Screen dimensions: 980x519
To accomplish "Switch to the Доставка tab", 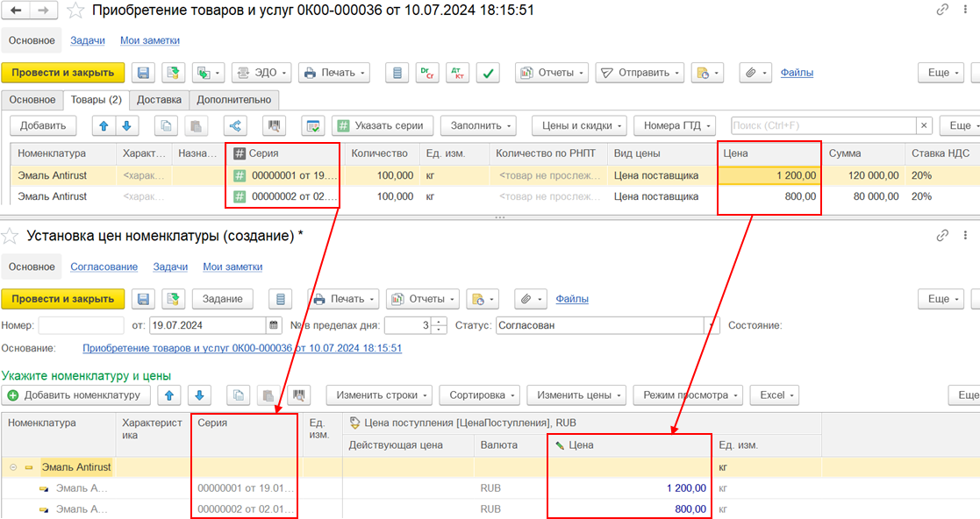I will [159, 100].
